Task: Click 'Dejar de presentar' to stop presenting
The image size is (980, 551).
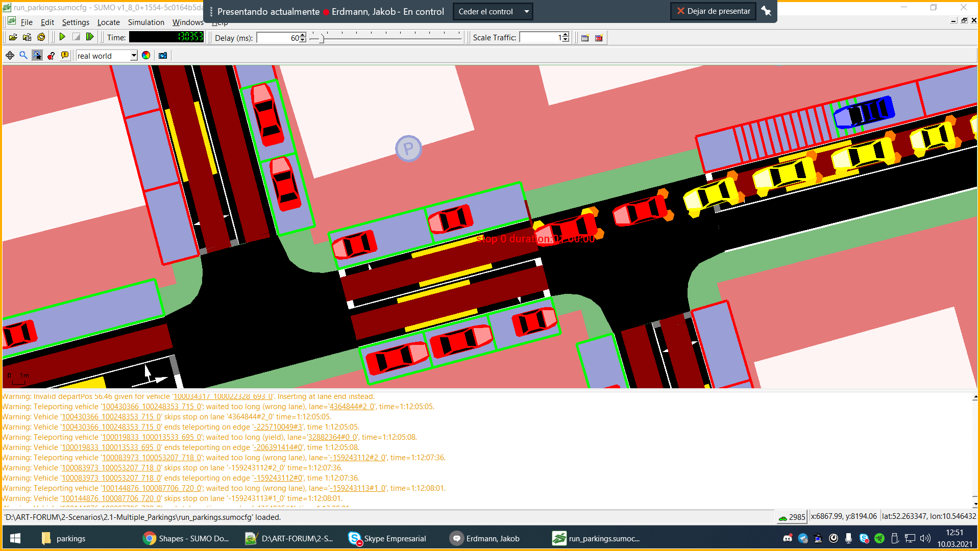Action: 713,11
